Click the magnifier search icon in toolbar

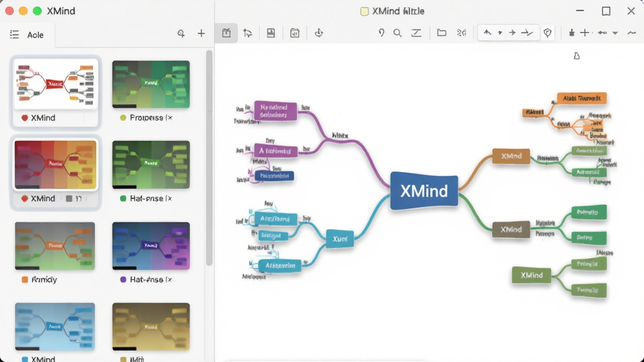(x=397, y=33)
